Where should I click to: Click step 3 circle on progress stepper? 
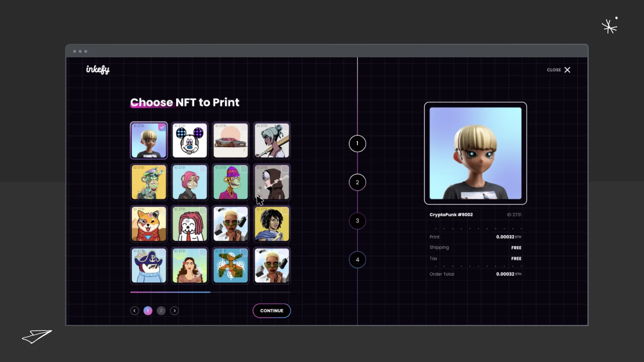pyautogui.click(x=357, y=221)
